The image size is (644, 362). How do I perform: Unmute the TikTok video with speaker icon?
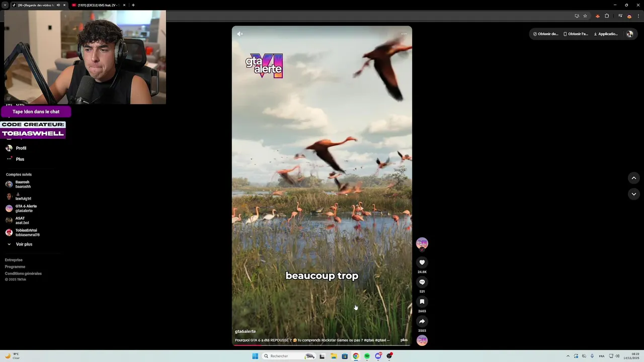[240, 34]
